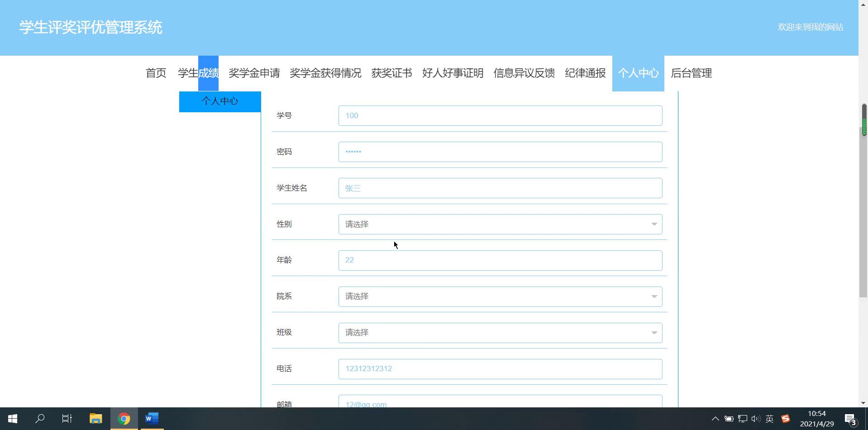Viewport: 868px width, 430px height.
Task: Go to the 首页 nav item
Action: pyautogui.click(x=156, y=73)
